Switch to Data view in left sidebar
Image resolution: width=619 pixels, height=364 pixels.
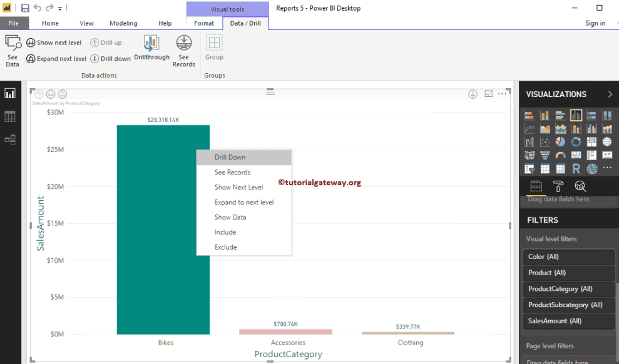(x=10, y=116)
